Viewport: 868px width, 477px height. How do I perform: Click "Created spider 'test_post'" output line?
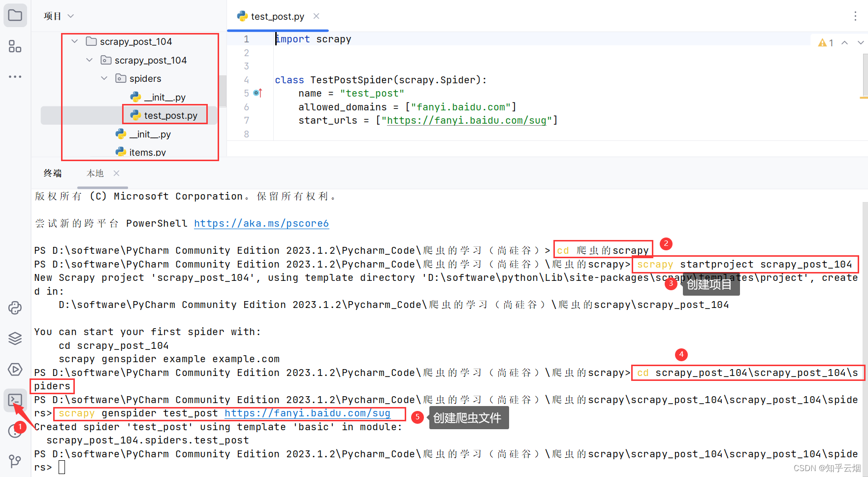point(218,427)
